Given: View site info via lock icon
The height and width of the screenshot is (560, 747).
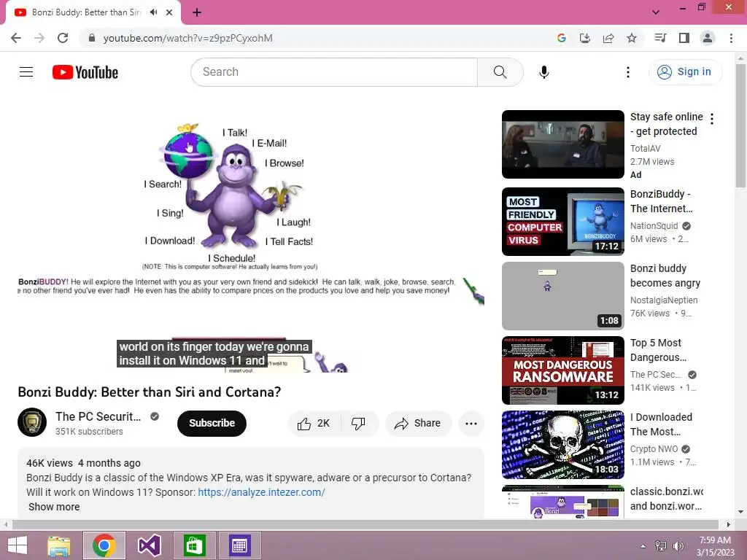Looking at the screenshot, I should 92,38.
